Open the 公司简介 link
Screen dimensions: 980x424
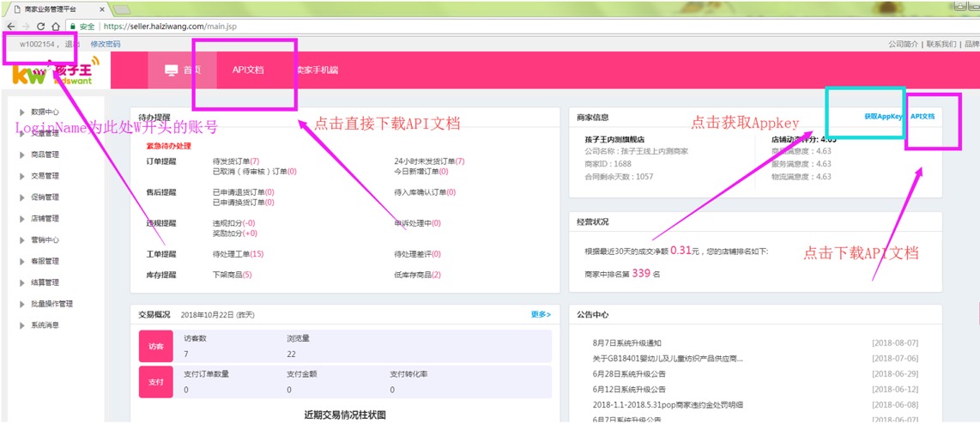tap(904, 45)
